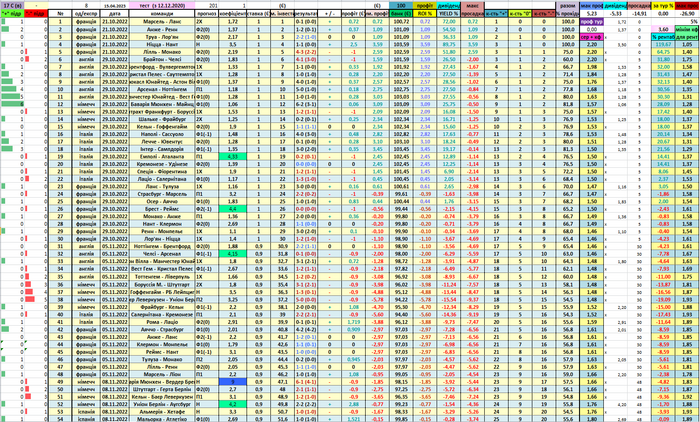Select the "Монако - Анже" match cell

162,217
